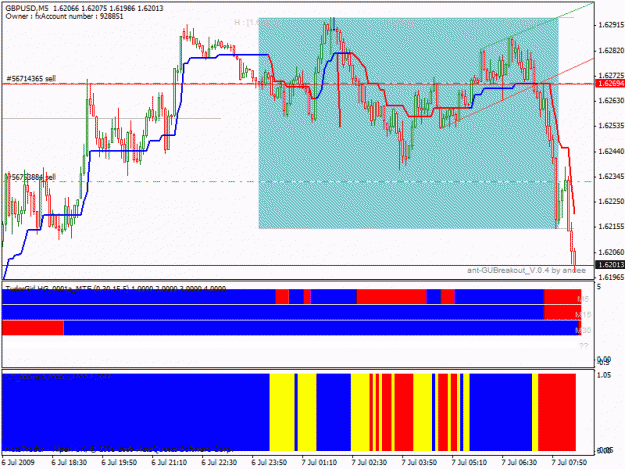The image size is (625, 469).
Task: Click the M5 timeframe row label
Action: 583,298
